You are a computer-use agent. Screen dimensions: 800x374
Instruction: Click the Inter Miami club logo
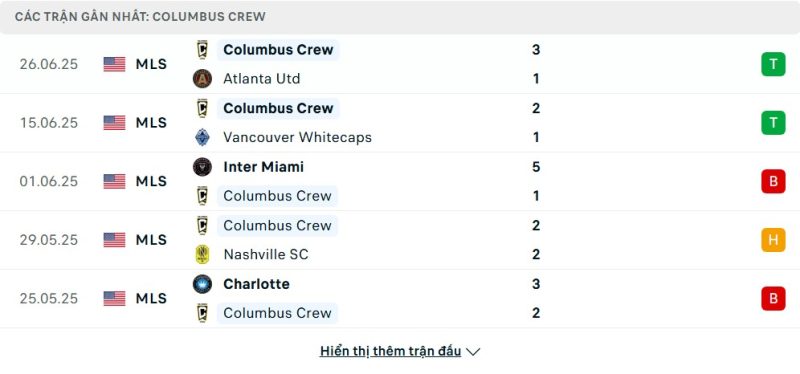pos(202,167)
